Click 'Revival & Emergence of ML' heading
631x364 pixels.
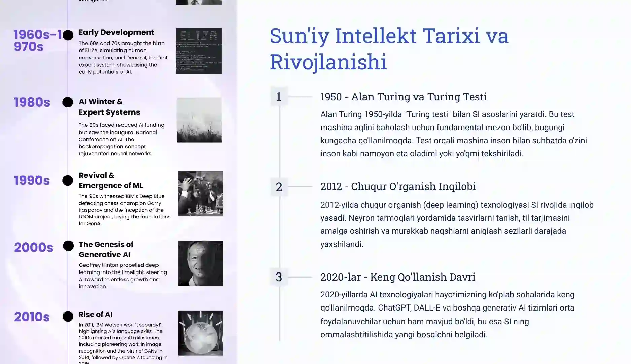pyautogui.click(x=111, y=180)
